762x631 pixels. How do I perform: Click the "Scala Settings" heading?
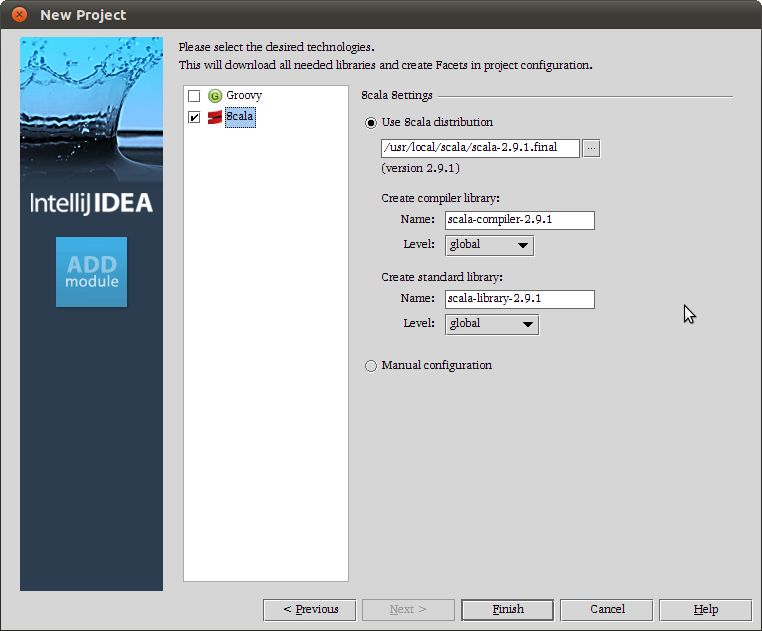point(397,95)
